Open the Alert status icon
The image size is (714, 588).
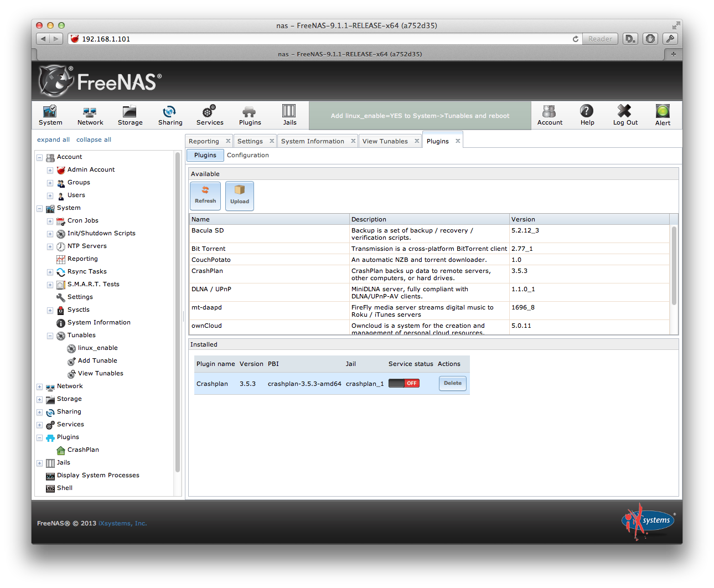pyautogui.click(x=663, y=115)
